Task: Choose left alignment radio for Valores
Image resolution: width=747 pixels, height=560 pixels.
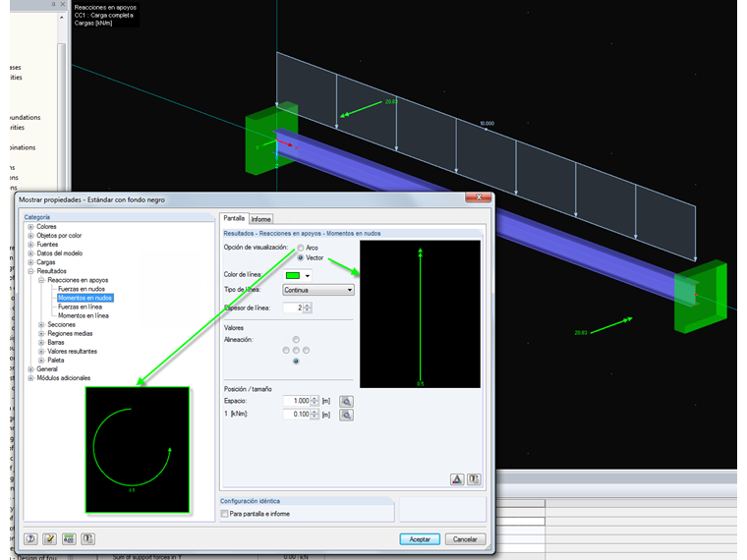Action: pyautogui.click(x=286, y=350)
